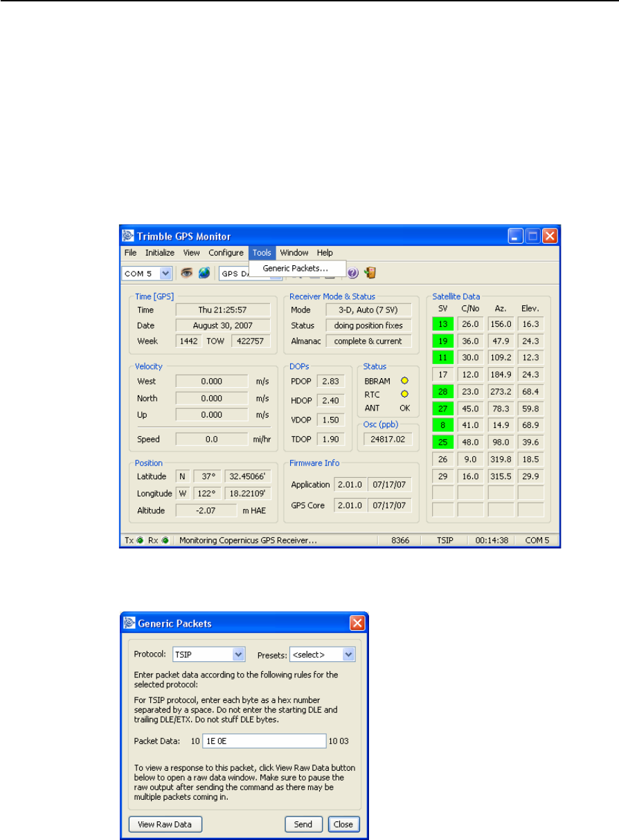The image size is (619, 840).
Task: Click the View Raw Data button
Action: [165, 824]
